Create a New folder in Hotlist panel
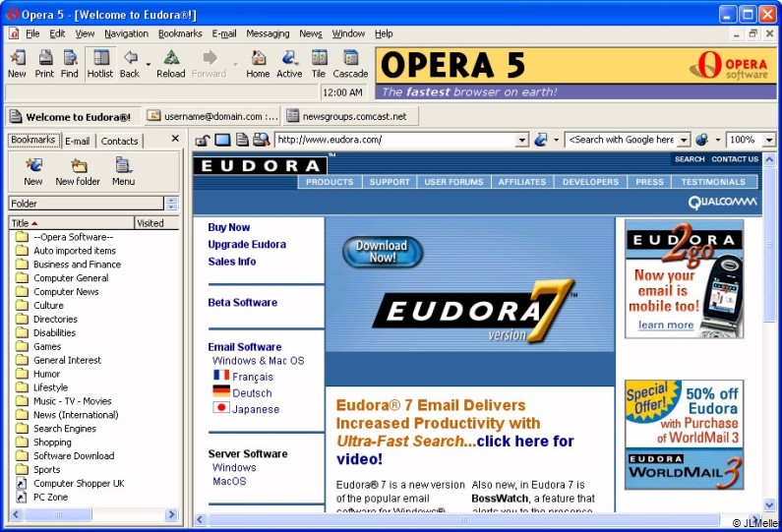 coord(78,171)
